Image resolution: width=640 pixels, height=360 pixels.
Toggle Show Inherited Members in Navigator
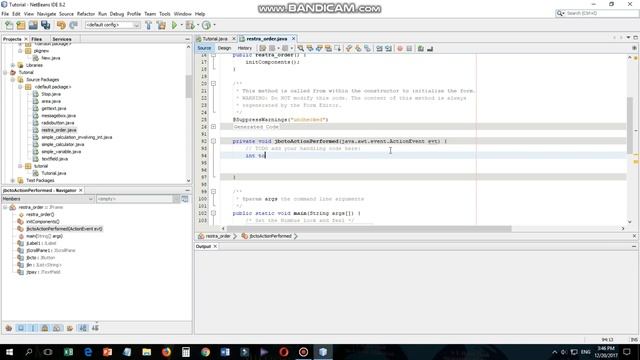9,328
